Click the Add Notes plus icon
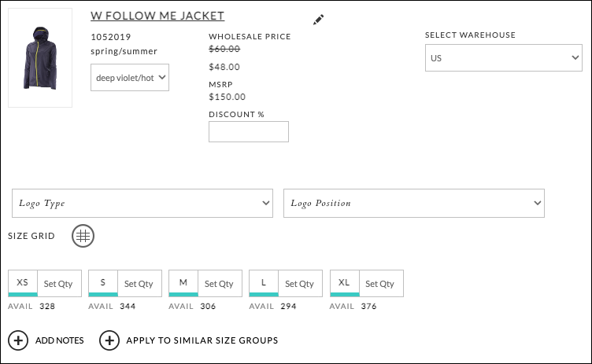592x364 pixels. coord(18,340)
